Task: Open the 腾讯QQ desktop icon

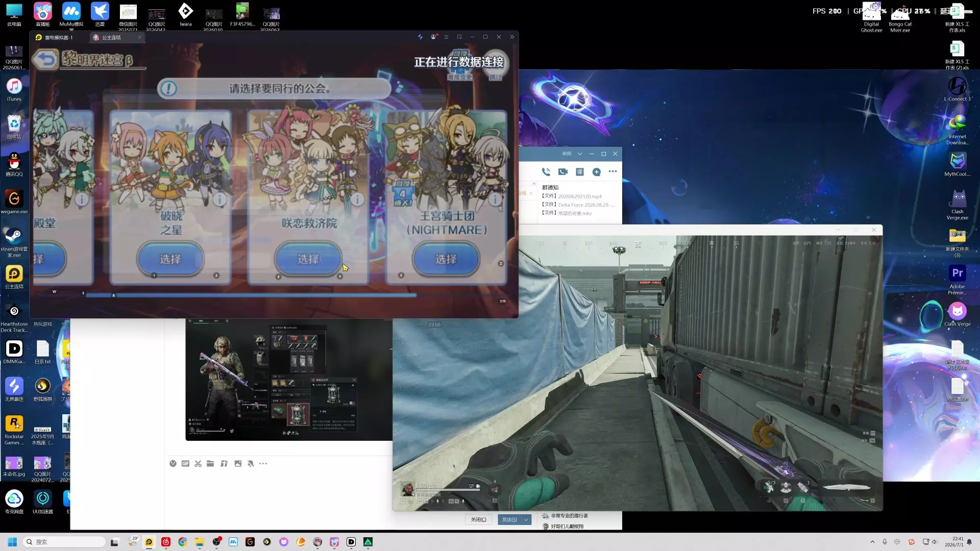Action: [14, 165]
